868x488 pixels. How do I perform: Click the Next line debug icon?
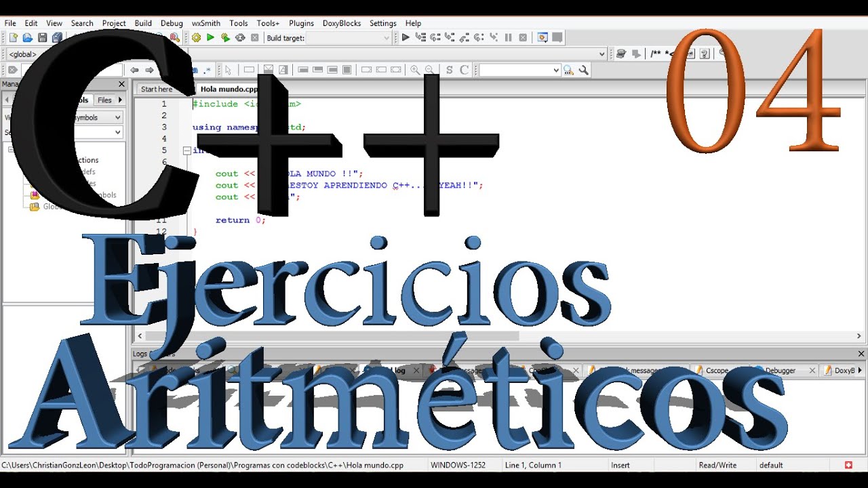pyautogui.click(x=435, y=38)
